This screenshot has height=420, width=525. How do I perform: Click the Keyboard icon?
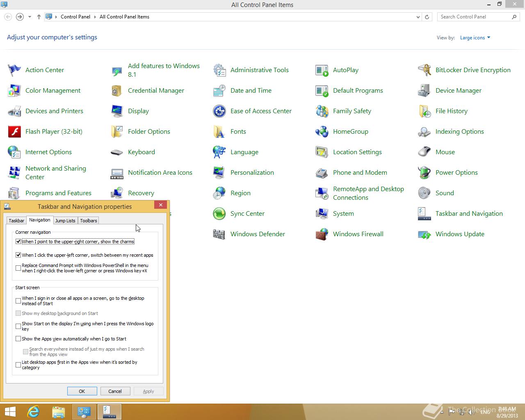[x=117, y=152]
